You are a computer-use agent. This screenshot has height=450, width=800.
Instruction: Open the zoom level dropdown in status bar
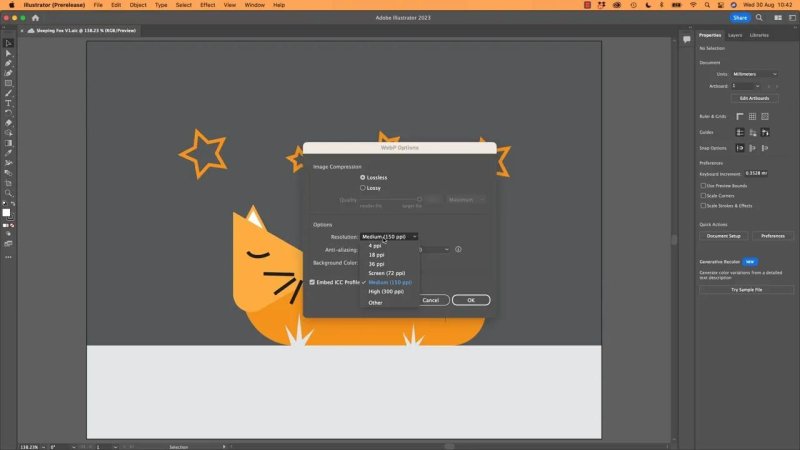click(43, 447)
